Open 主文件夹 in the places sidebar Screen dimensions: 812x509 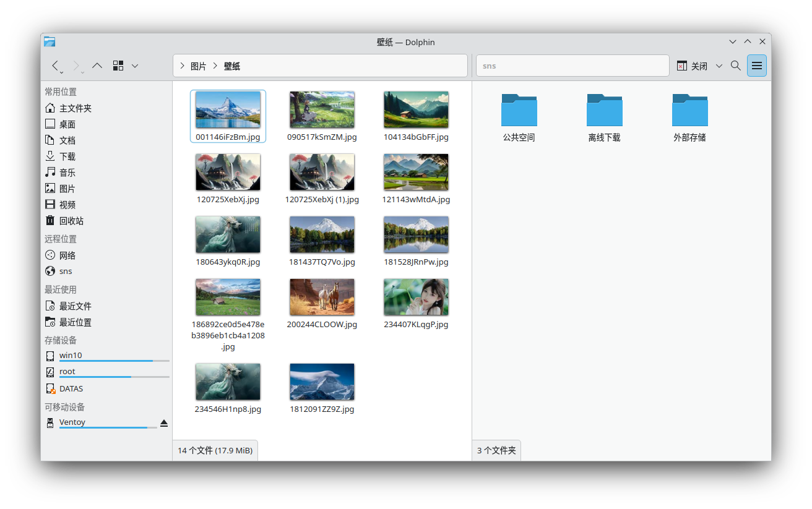[105, 108]
